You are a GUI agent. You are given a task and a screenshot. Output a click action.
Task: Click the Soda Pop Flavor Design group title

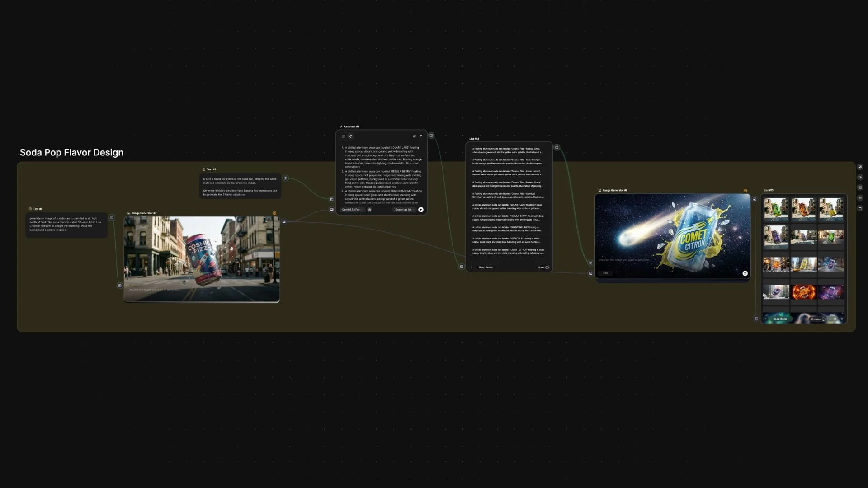click(71, 153)
